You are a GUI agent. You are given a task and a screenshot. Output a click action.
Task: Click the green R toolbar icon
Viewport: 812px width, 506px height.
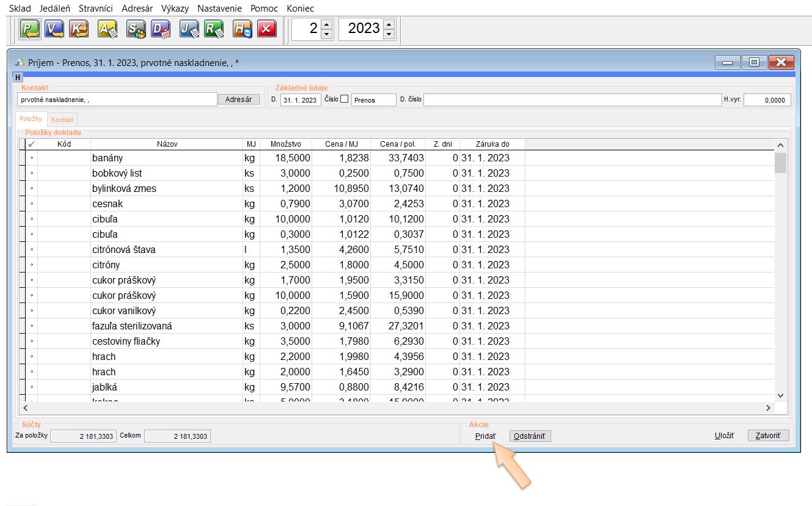[214, 29]
